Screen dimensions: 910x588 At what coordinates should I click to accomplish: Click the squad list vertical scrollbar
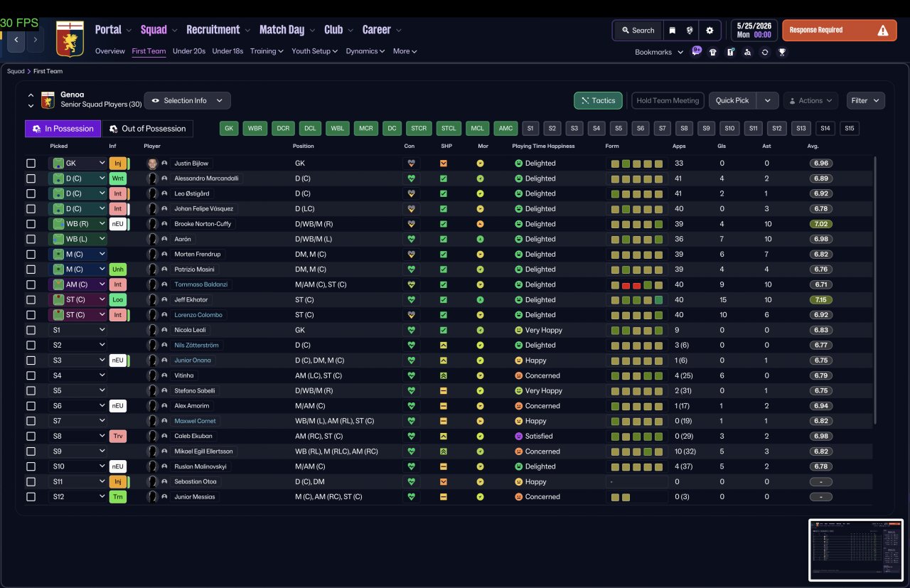(x=875, y=292)
